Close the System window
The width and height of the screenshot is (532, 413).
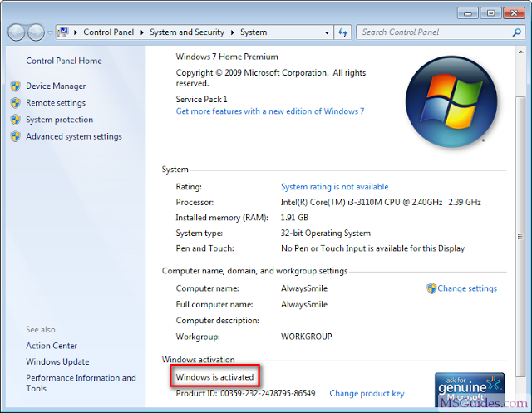tap(514, 13)
